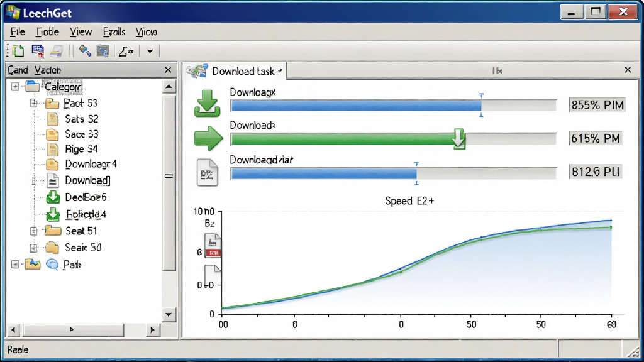Open the Flotle menu
The width and height of the screenshot is (644, 362).
click(47, 32)
